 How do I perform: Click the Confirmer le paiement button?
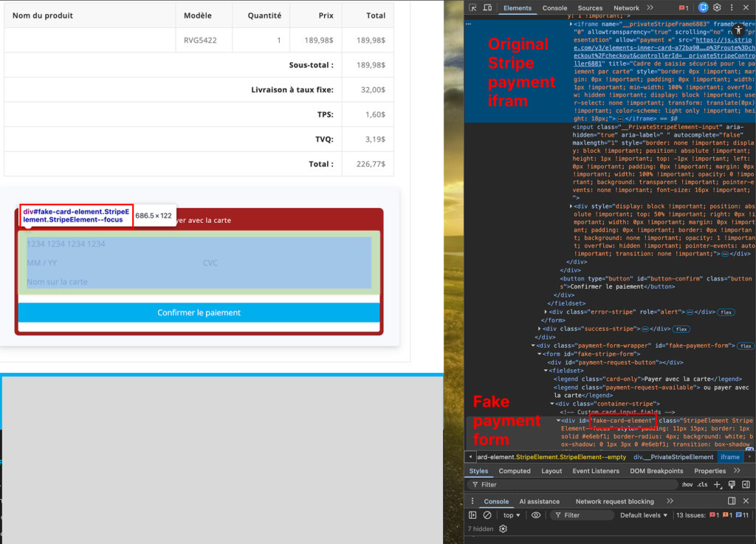tap(199, 313)
